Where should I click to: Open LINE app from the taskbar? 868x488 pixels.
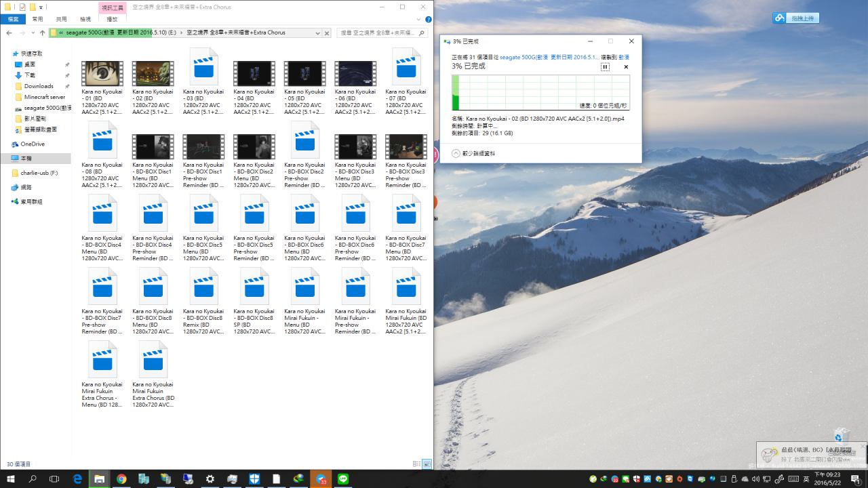[343, 479]
